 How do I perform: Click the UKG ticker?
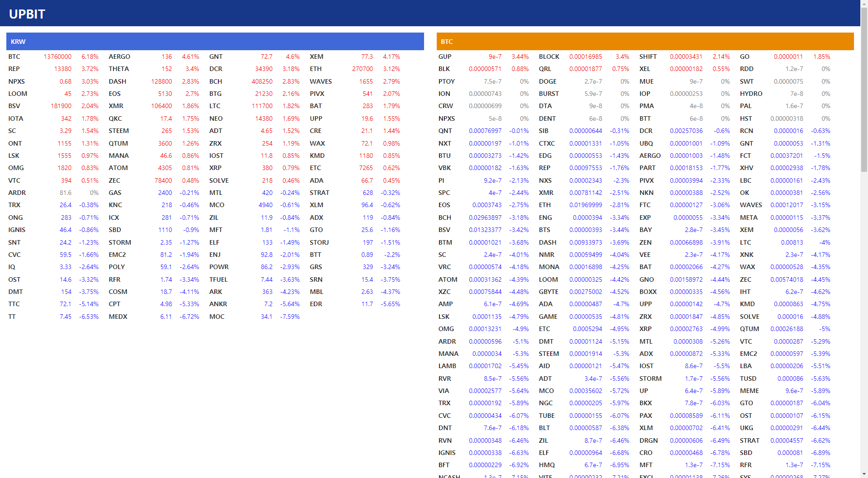click(x=747, y=428)
